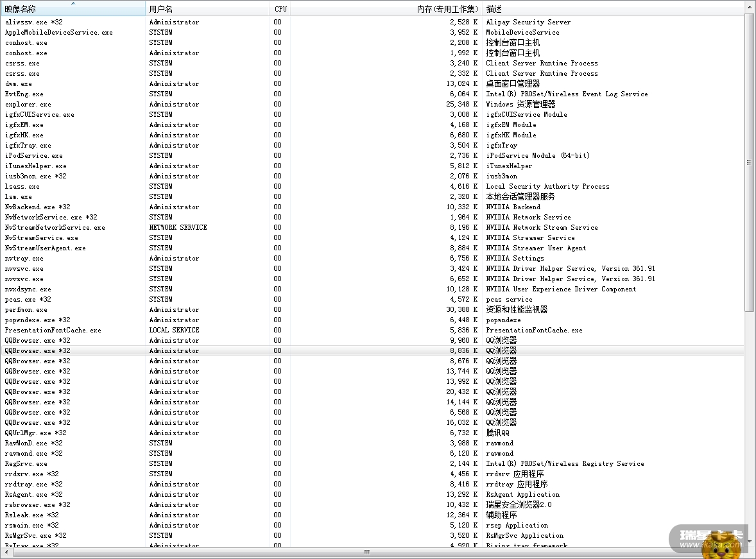Click the vertical scrollbar thumb
The width and height of the screenshot is (756, 559).
[x=749, y=162]
